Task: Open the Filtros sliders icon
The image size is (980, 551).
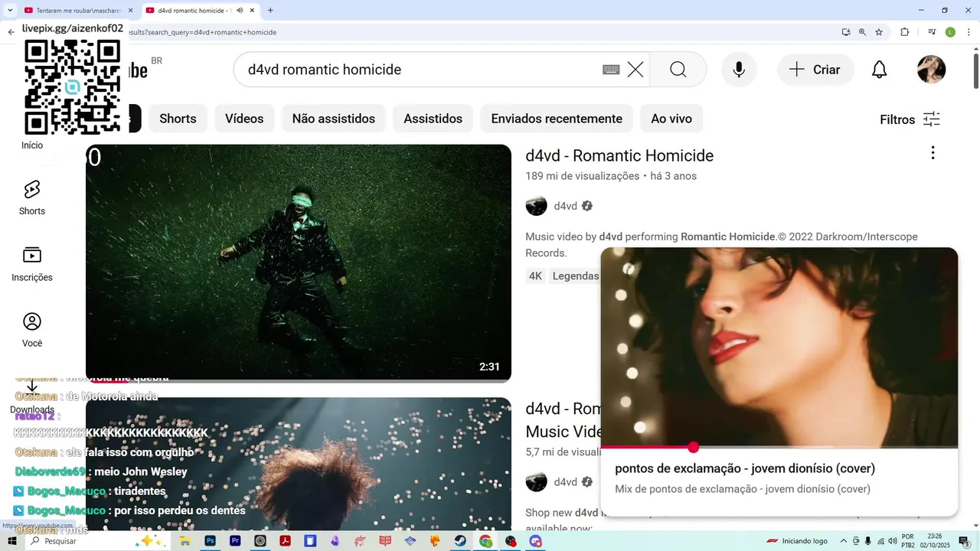Action: [931, 119]
